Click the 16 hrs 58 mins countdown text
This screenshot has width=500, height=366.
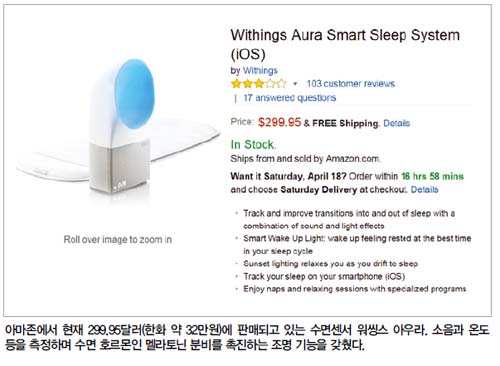(432, 176)
